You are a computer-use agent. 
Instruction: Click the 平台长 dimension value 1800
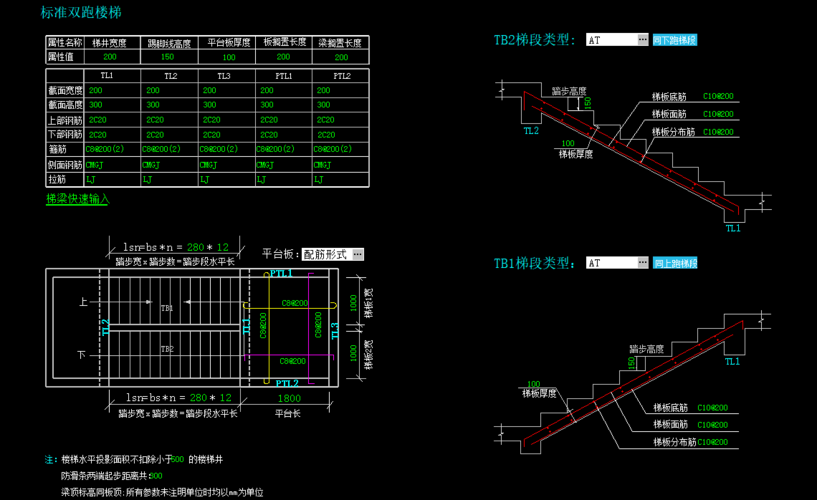(x=288, y=398)
